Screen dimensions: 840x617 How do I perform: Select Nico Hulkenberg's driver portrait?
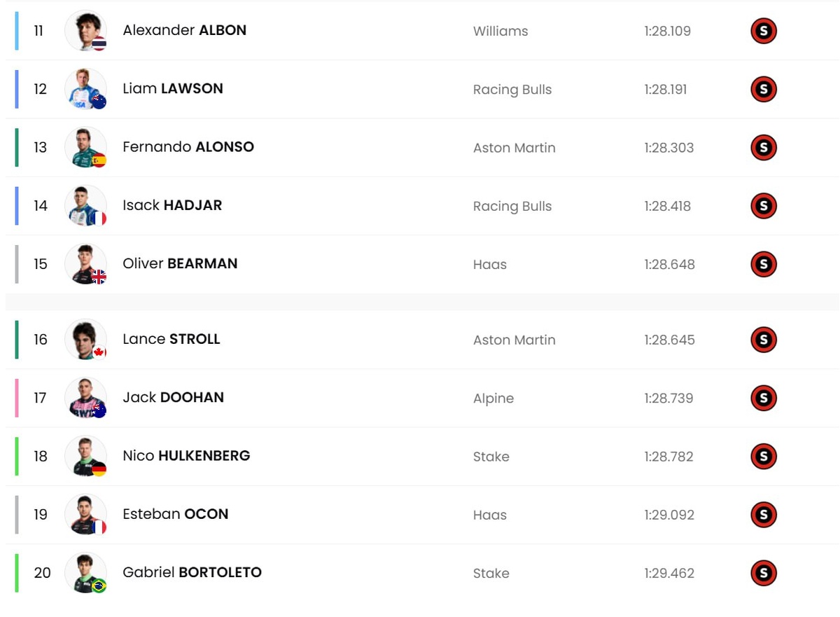pyautogui.click(x=85, y=456)
